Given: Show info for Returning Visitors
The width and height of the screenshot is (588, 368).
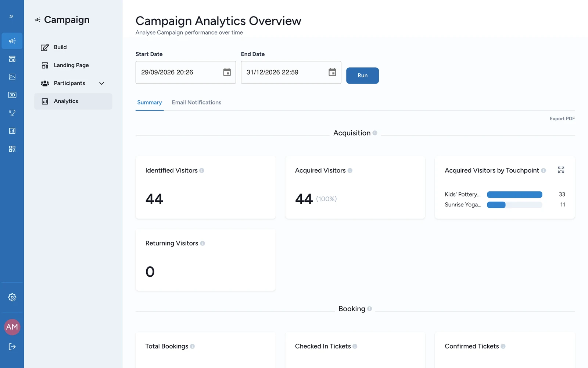Looking at the screenshot, I should point(202,243).
